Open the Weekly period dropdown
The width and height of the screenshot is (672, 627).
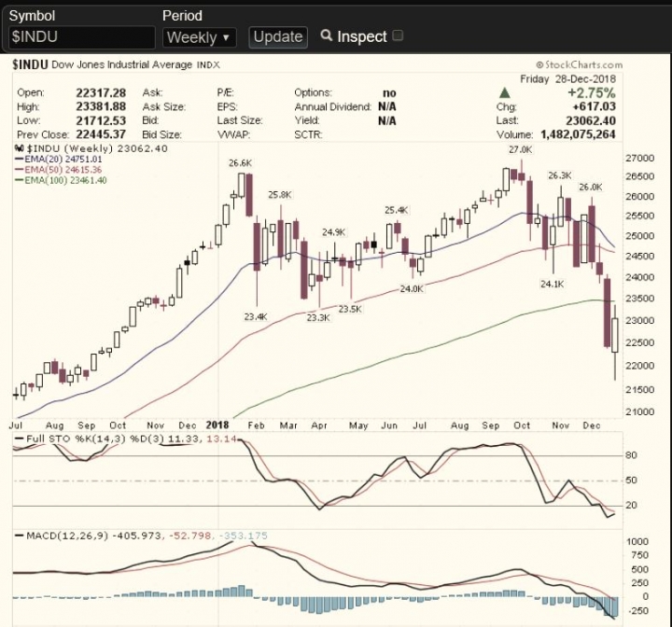[x=200, y=37]
